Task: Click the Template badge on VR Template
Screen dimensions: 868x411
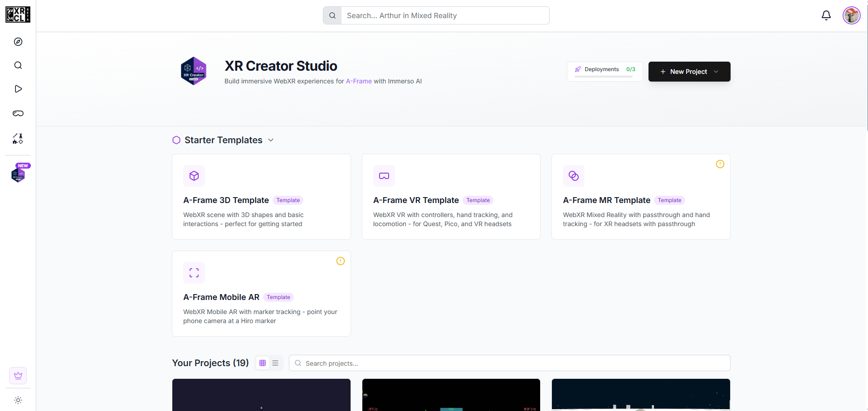Action: [478, 200]
